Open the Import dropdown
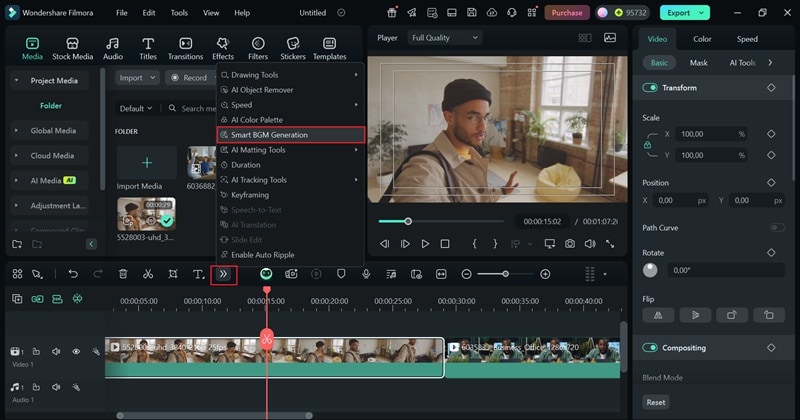Viewport: 800px width, 420px height. [x=137, y=78]
